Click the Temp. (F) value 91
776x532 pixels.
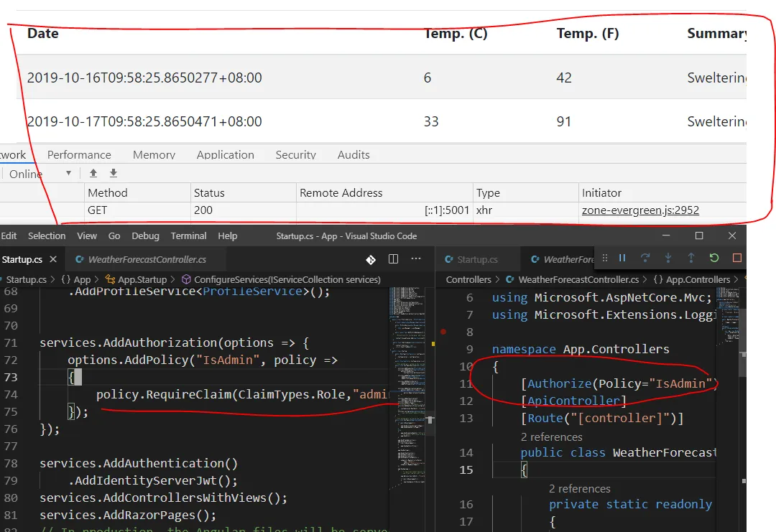[x=564, y=121]
